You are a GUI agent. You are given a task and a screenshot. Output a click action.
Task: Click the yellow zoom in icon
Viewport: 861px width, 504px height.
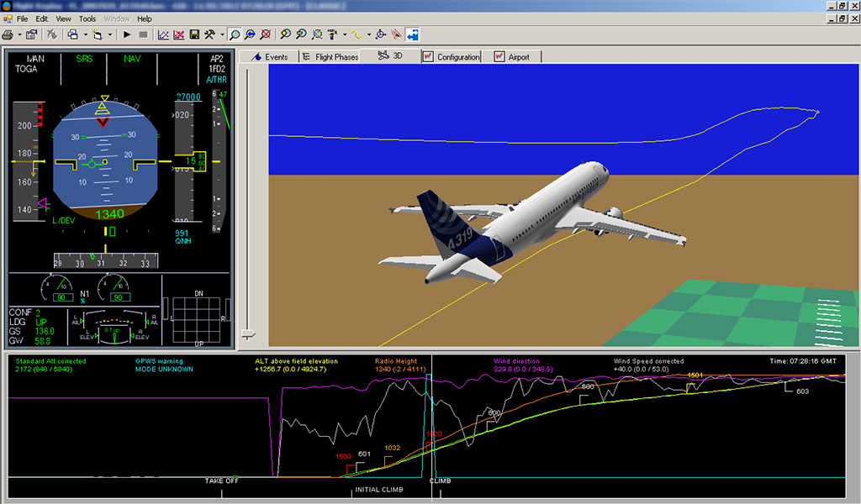click(x=286, y=35)
